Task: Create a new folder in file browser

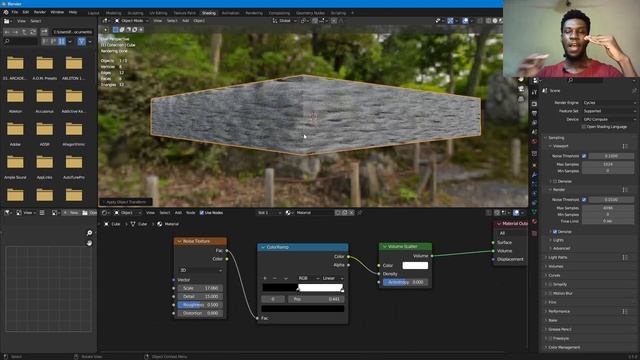Action: (44, 31)
